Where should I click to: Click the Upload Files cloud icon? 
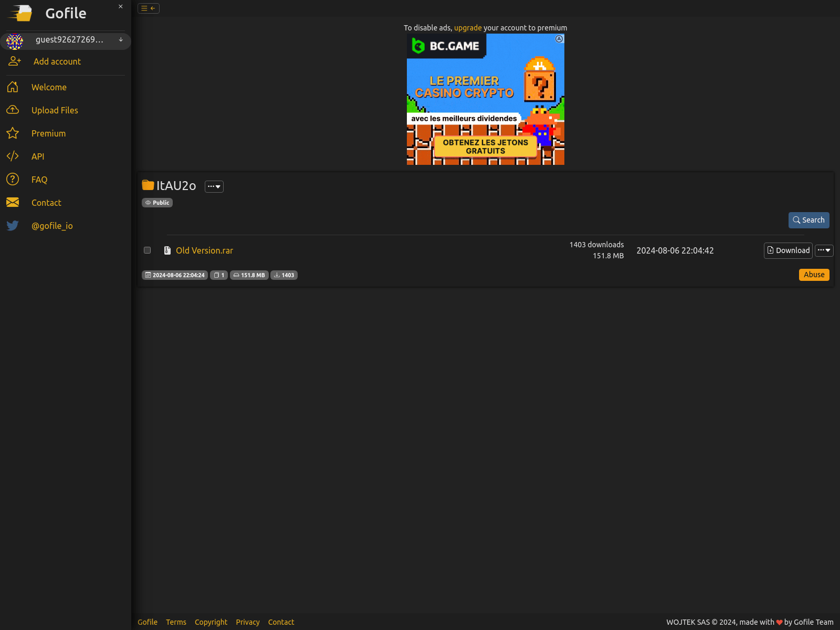(13, 110)
